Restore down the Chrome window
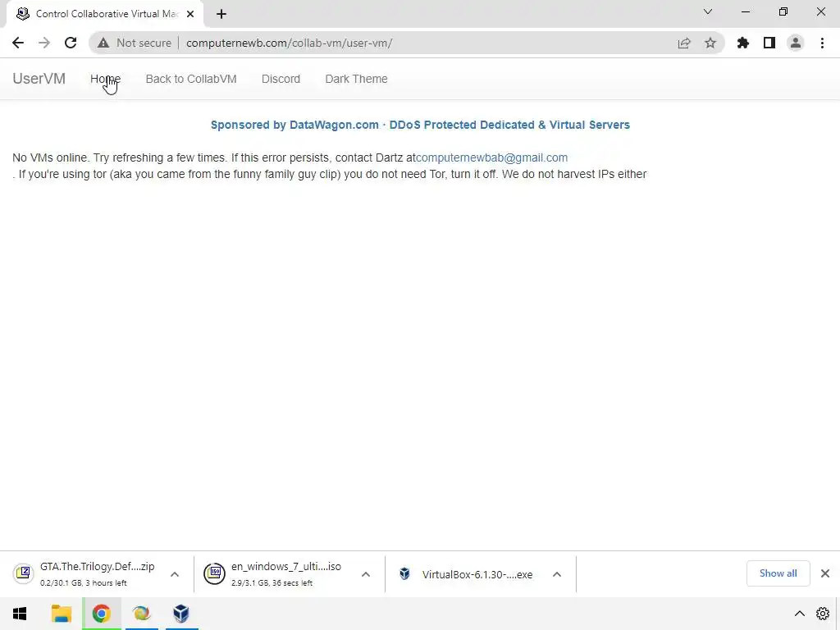Viewport: 840px width, 630px height. pos(783,11)
